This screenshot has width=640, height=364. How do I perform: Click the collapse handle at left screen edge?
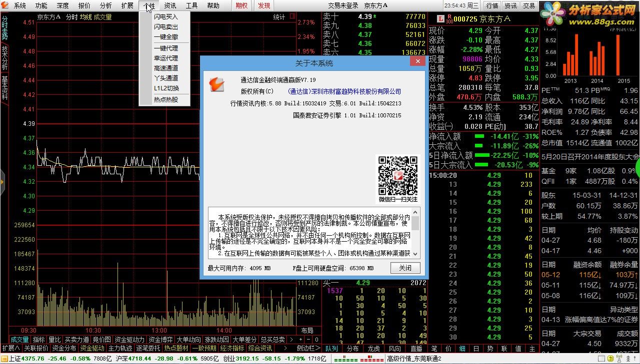click(2, 182)
